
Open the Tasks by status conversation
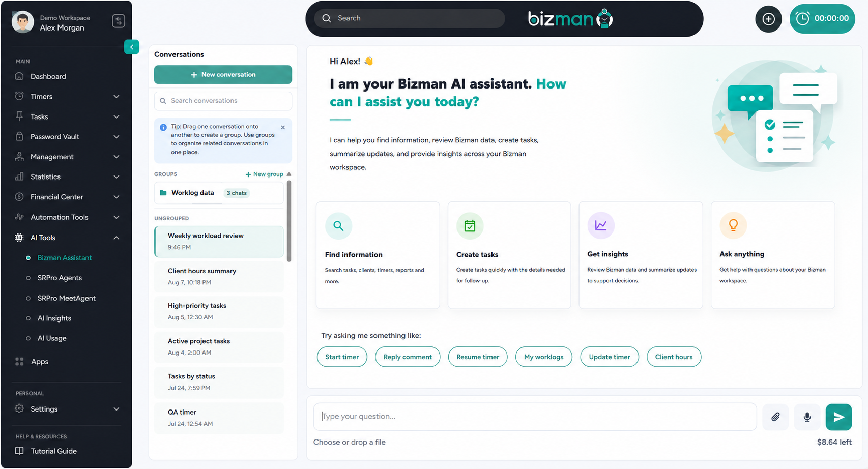(219, 382)
